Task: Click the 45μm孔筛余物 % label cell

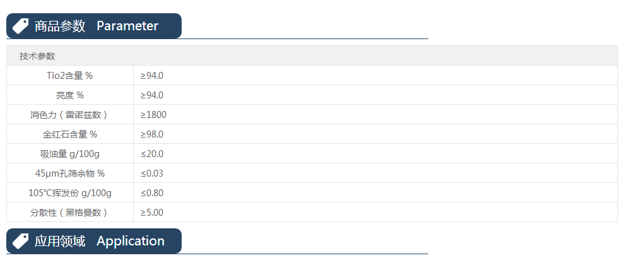Action: coord(70,173)
